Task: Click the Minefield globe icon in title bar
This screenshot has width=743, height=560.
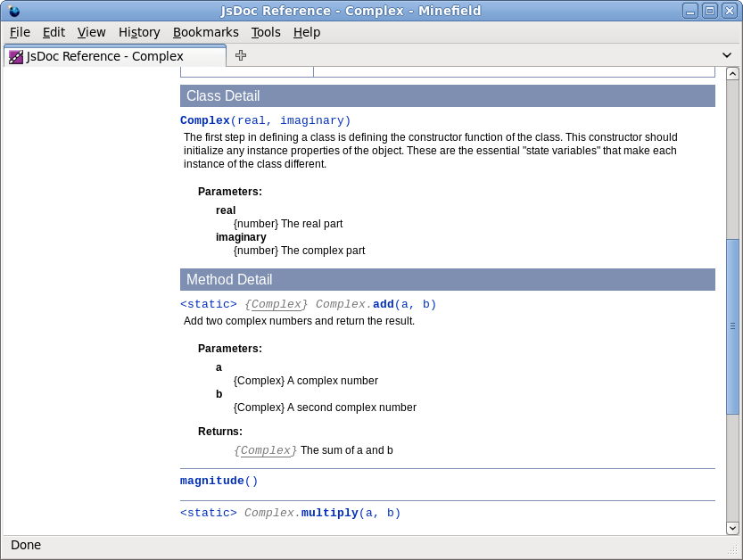Action: [x=14, y=11]
